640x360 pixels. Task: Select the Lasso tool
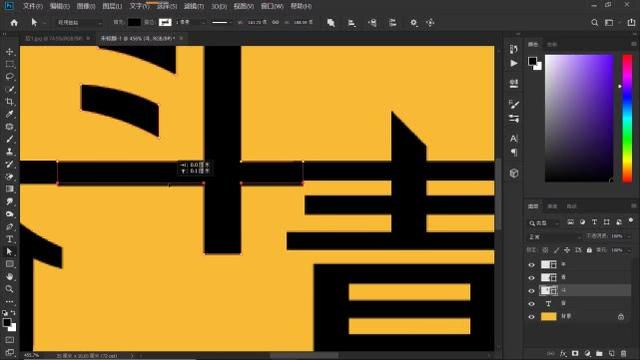click(x=10, y=77)
